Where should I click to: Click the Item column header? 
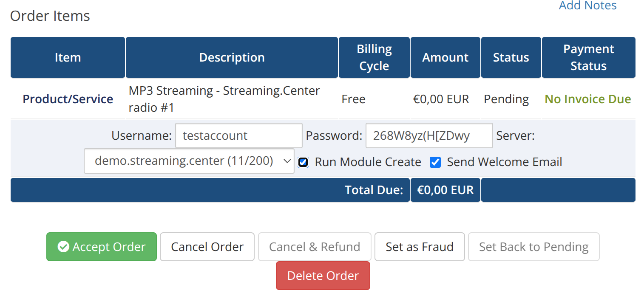[x=68, y=57]
